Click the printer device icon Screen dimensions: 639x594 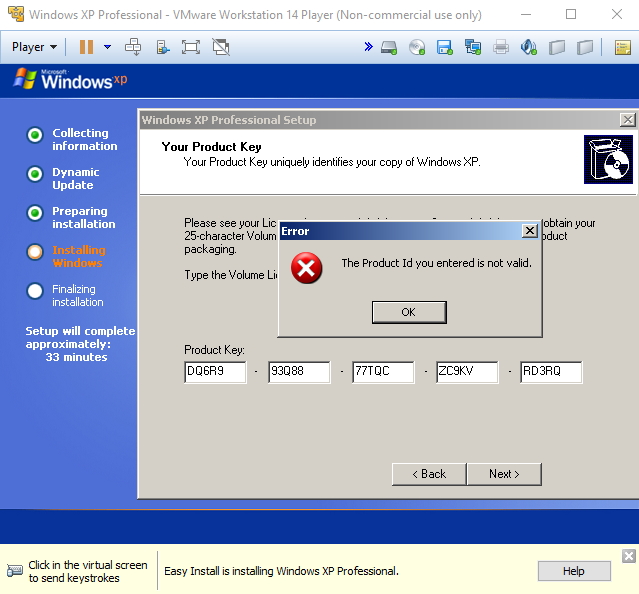coord(501,47)
